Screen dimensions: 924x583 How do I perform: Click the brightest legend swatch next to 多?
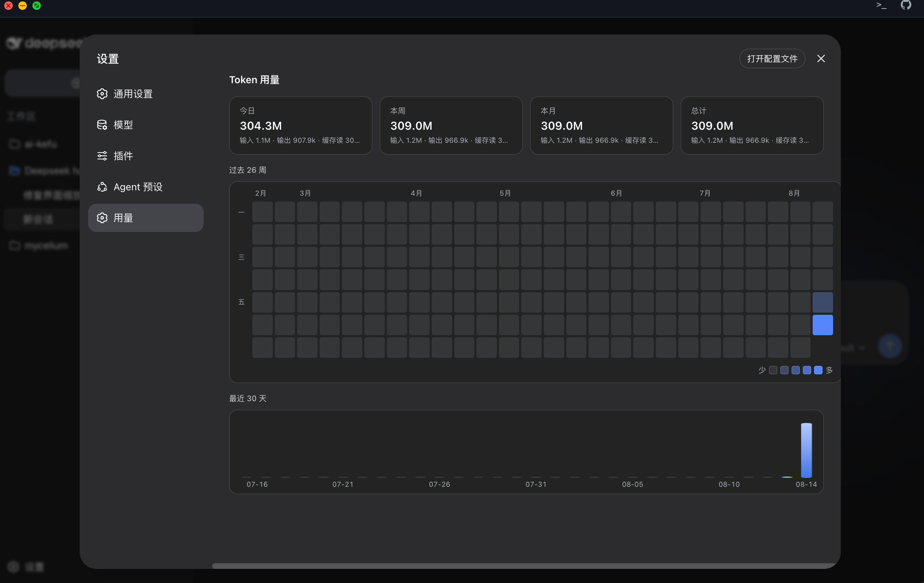point(818,370)
